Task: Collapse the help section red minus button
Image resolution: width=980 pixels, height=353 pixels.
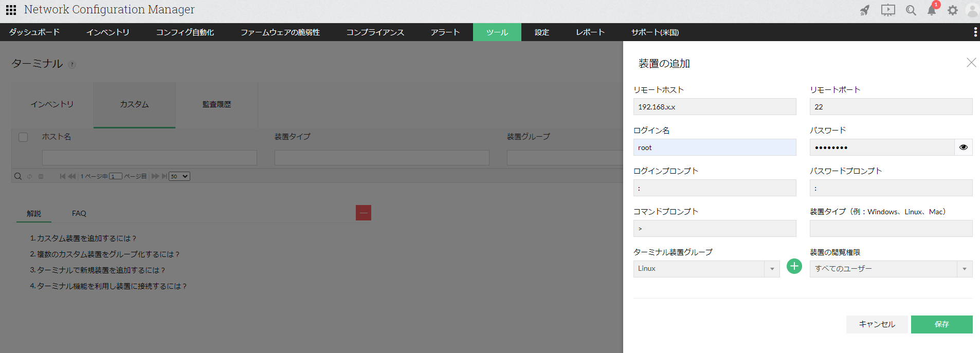Action: pos(364,213)
